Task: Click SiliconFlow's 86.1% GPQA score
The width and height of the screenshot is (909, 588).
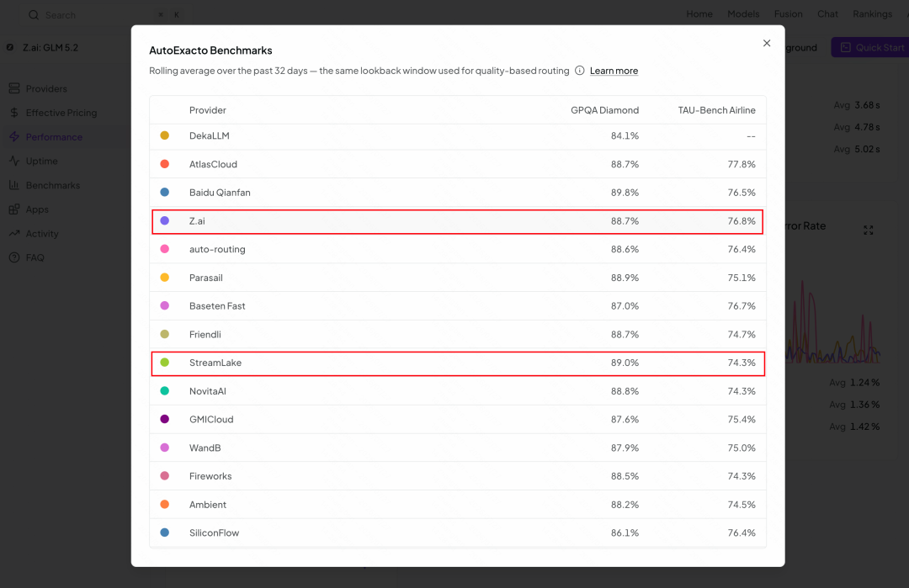Action: 625,533
